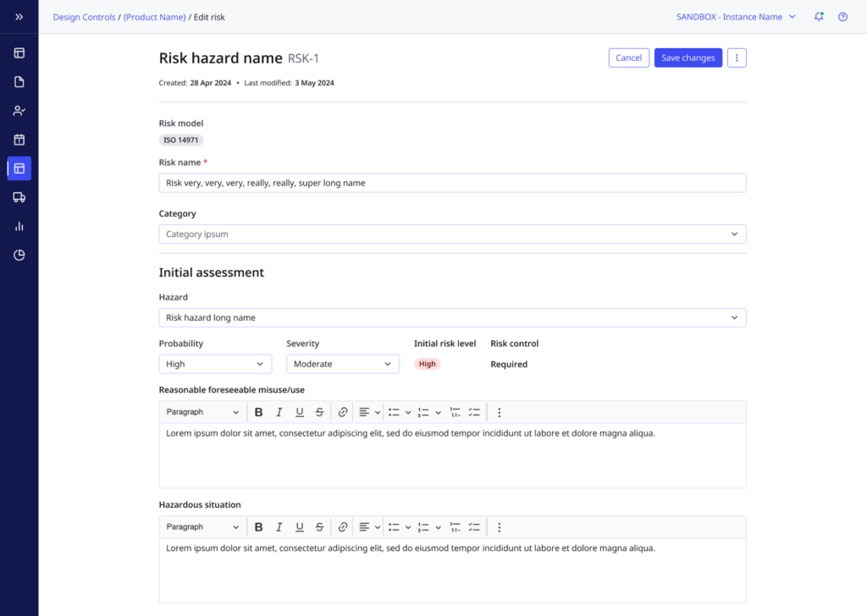The height and width of the screenshot is (616, 867).
Task: Open the delivery truck icon in sidebar
Action: tap(19, 197)
